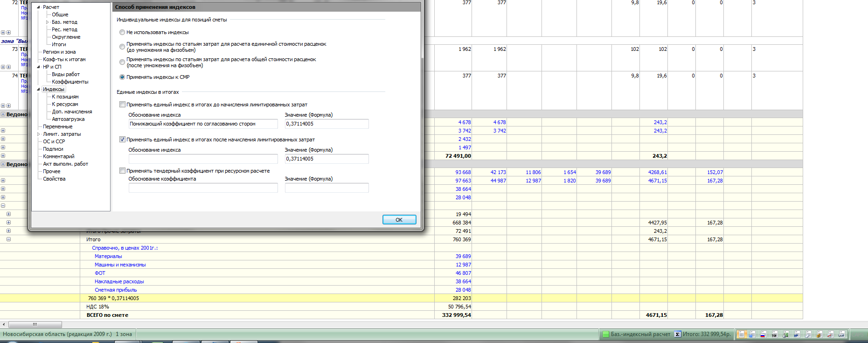This screenshot has width=868, height=343.
Task: Enable single index before limited costs checkbox
Action: coord(122,105)
